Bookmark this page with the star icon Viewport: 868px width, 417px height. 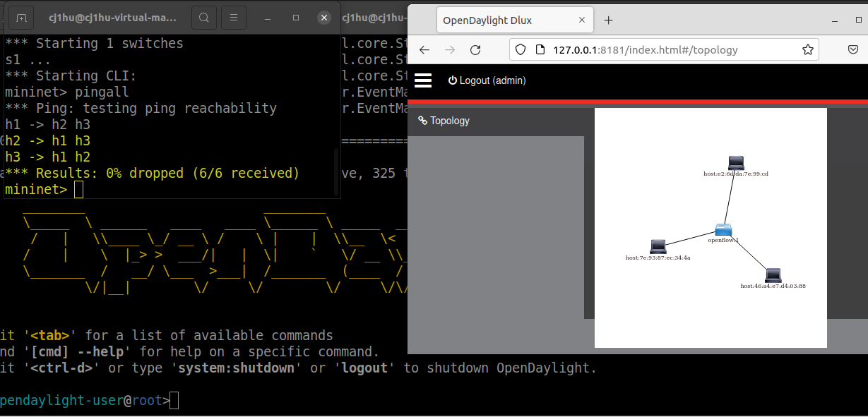(808, 49)
